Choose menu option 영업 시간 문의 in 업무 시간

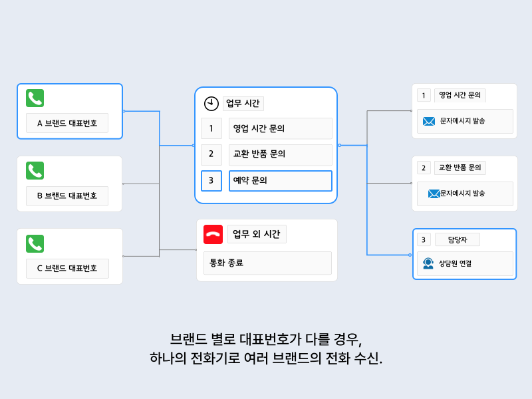pyautogui.click(x=280, y=128)
